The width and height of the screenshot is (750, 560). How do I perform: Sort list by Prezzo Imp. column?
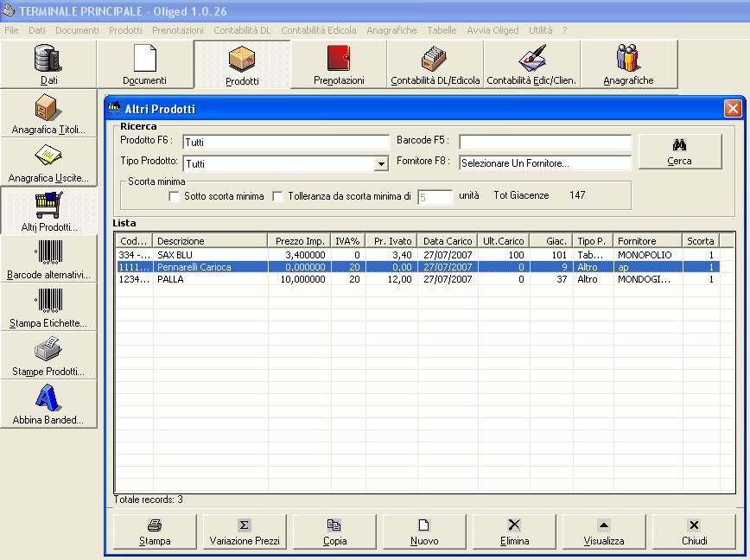pyautogui.click(x=299, y=241)
